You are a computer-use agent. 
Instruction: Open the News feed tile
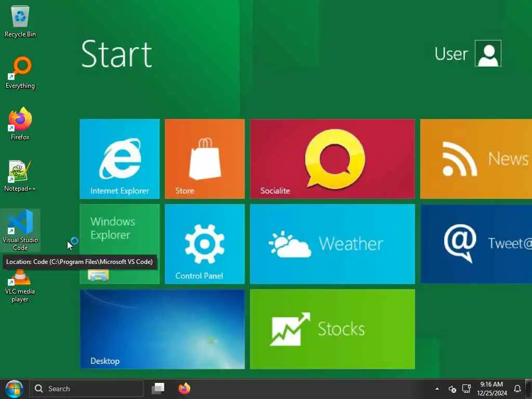[476, 159]
